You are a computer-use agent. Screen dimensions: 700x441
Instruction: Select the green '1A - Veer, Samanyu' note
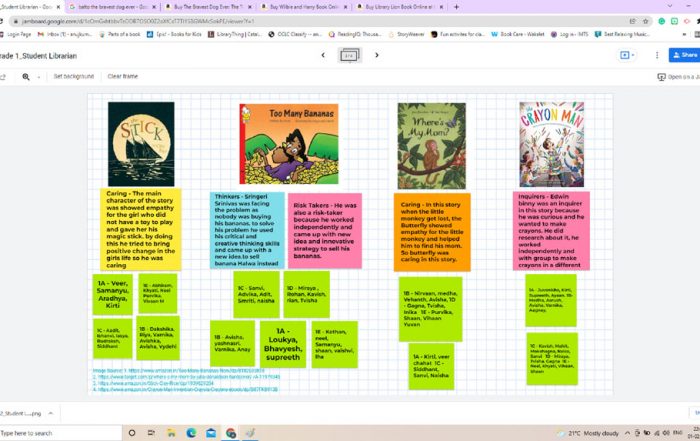(x=112, y=295)
